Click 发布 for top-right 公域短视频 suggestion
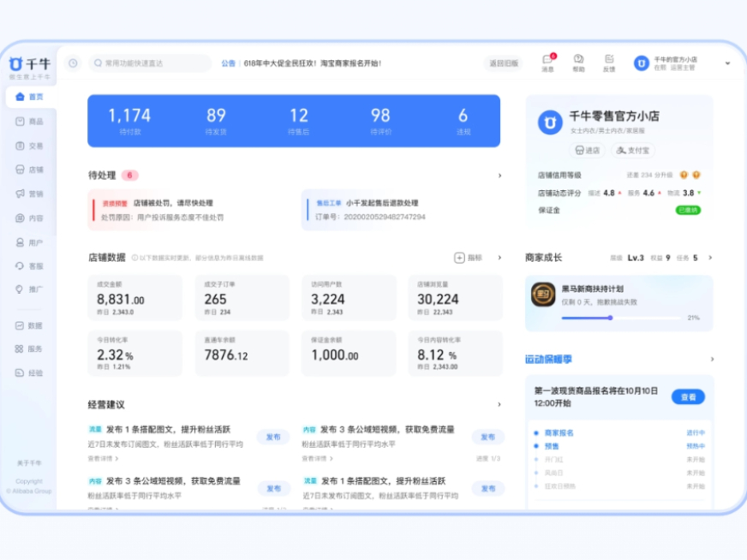Screen dimensions: 747x560 click(x=487, y=437)
